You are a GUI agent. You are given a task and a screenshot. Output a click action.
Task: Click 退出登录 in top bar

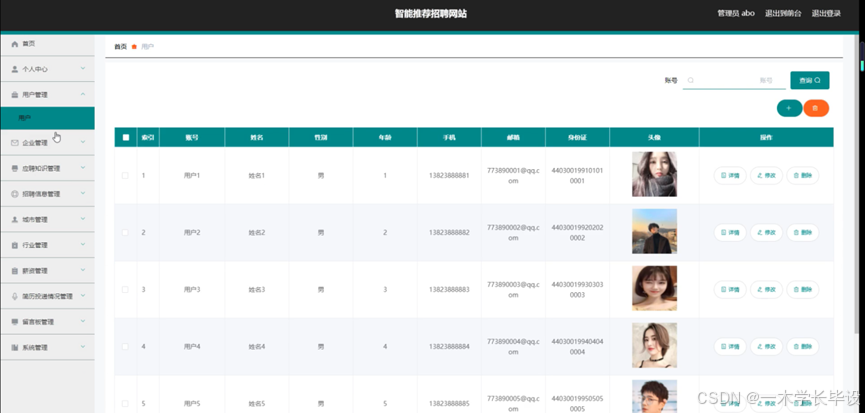point(826,13)
